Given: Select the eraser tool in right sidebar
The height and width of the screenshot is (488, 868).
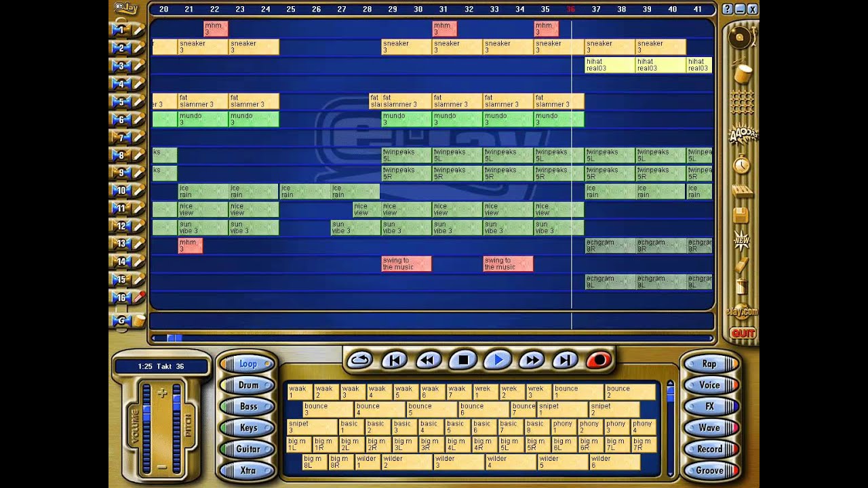Looking at the screenshot, I should 741,264.
